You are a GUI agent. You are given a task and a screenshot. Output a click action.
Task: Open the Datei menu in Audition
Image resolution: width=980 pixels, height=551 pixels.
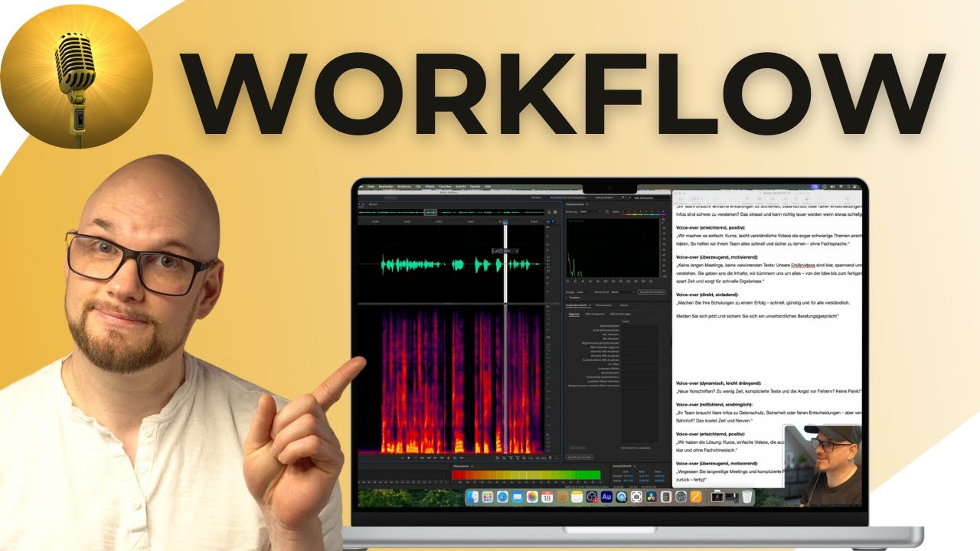[371, 187]
